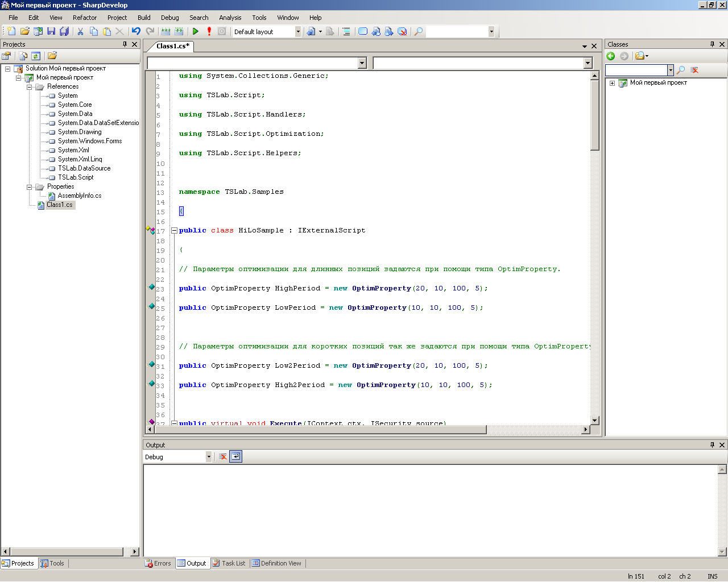Click the Save all files icon
Viewport: 728px width, 582px height.
click(x=64, y=32)
